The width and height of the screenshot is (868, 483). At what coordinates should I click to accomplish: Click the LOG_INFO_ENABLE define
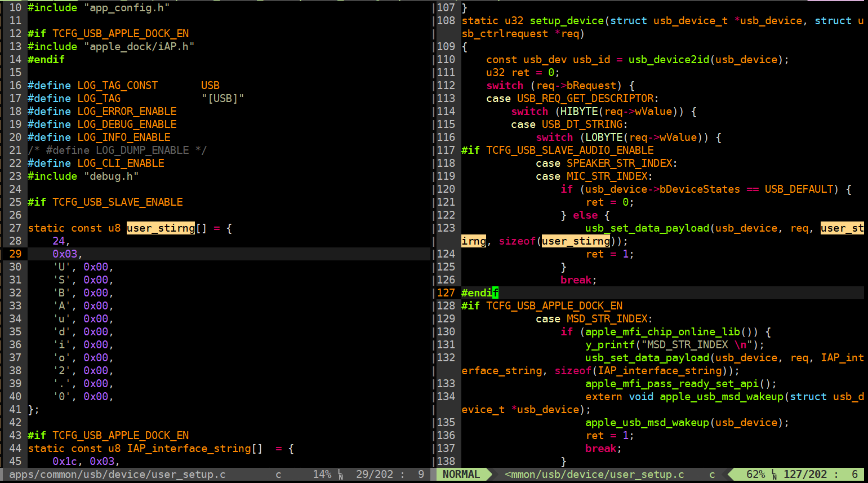click(124, 138)
